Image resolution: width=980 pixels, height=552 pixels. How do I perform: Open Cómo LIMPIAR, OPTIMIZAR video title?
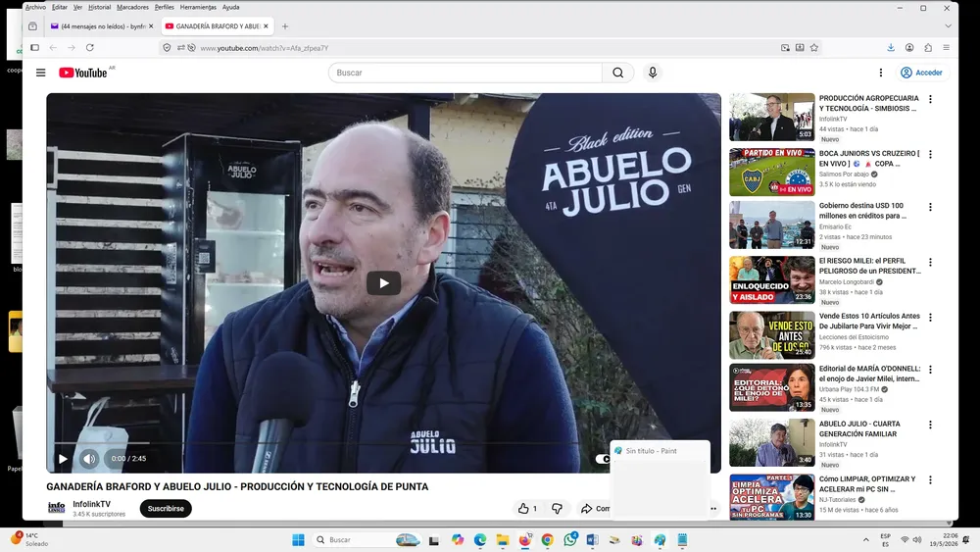point(867,484)
